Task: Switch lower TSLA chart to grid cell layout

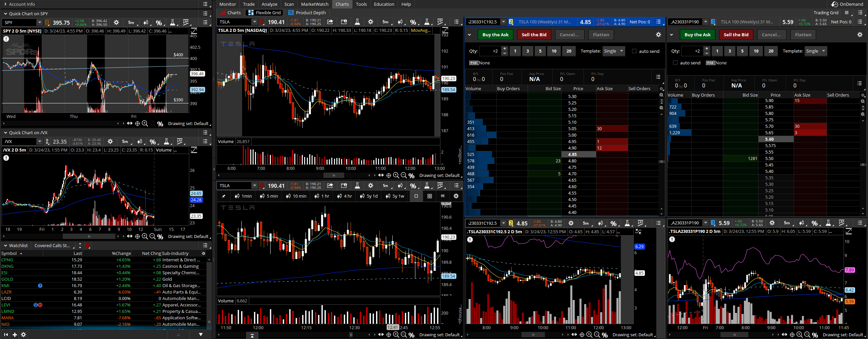Action: click(x=430, y=196)
